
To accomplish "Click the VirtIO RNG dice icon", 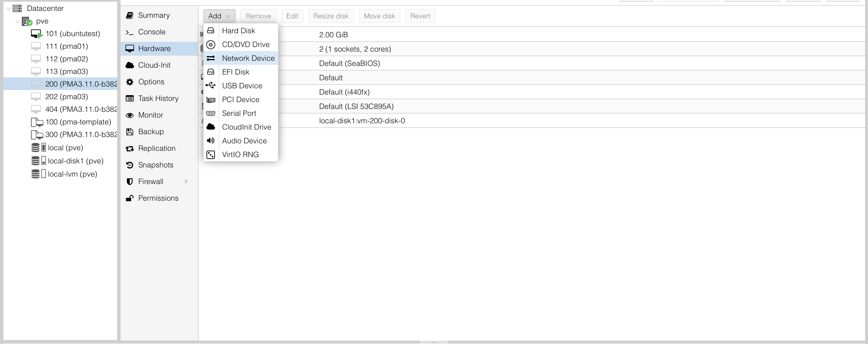I will point(211,155).
